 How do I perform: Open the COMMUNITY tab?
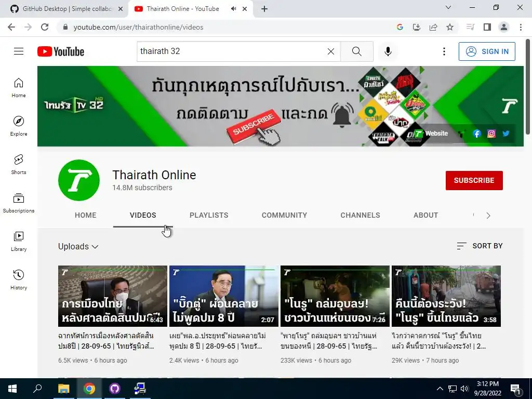tap(284, 215)
